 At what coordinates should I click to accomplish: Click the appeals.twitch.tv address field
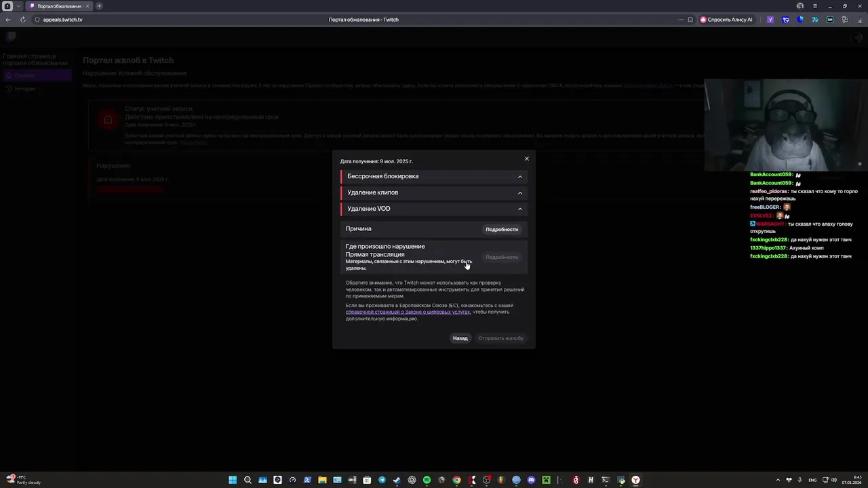click(62, 20)
